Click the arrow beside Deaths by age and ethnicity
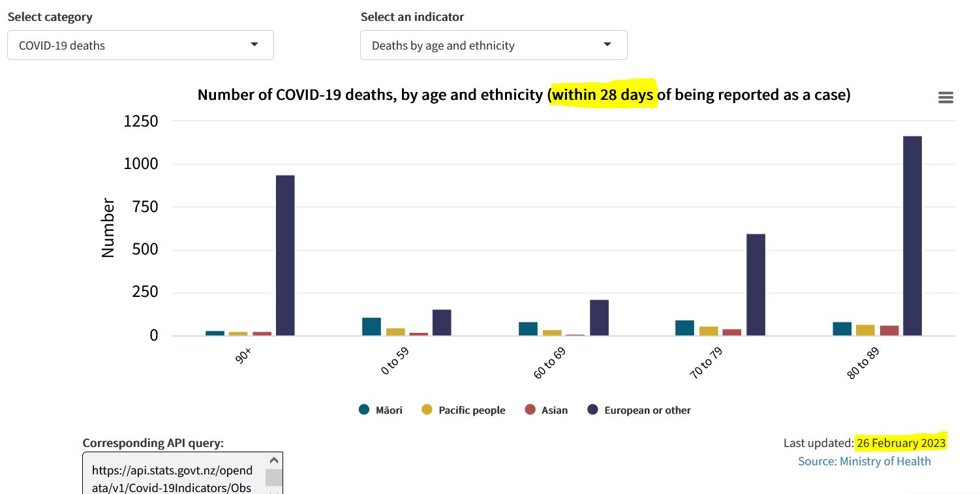This screenshot has height=494, width=980. [x=607, y=44]
